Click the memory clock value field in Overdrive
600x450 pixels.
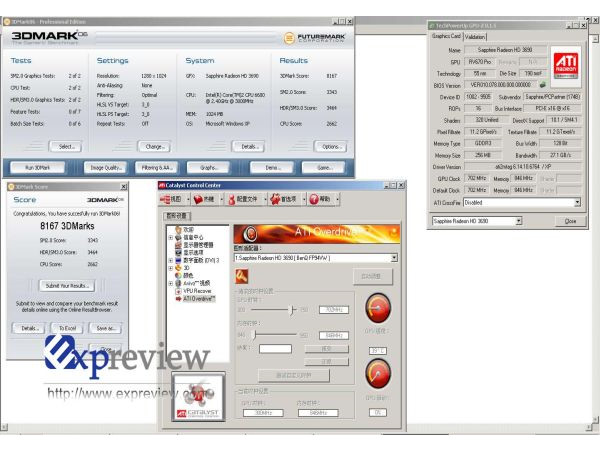[334, 336]
